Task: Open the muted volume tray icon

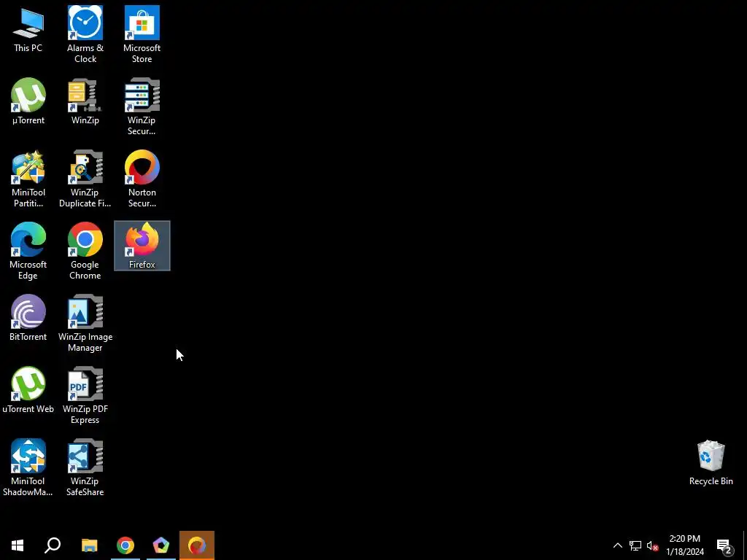Action: point(652,545)
